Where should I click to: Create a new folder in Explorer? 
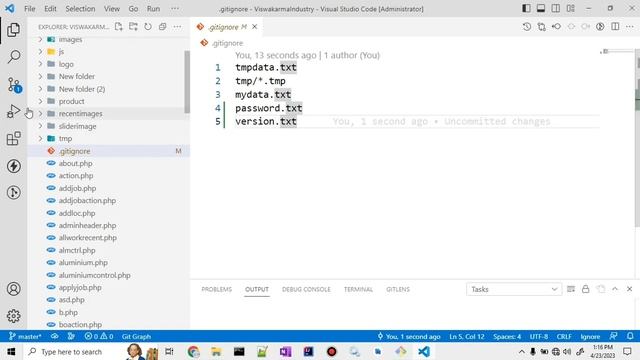(x=133, y=27)
